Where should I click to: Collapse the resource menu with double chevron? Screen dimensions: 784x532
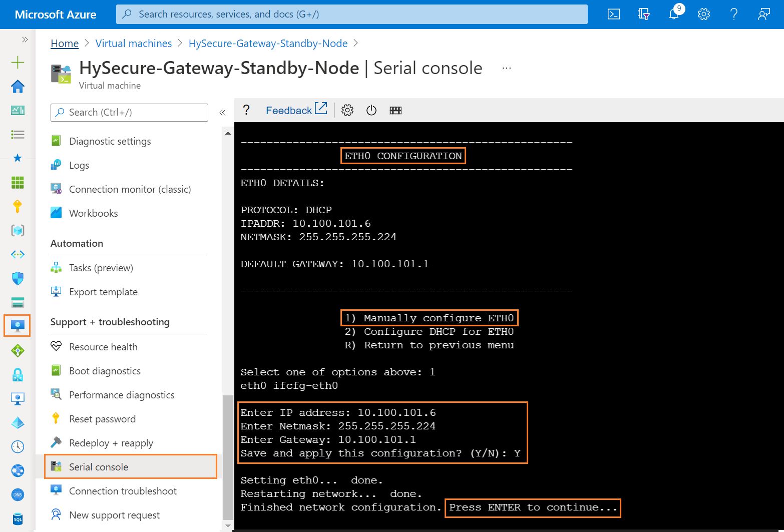222,113
